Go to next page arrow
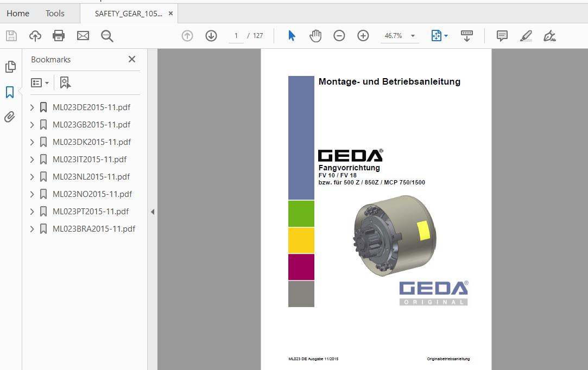The width and height of the screenshot is (588, 370). pos(211,36)
